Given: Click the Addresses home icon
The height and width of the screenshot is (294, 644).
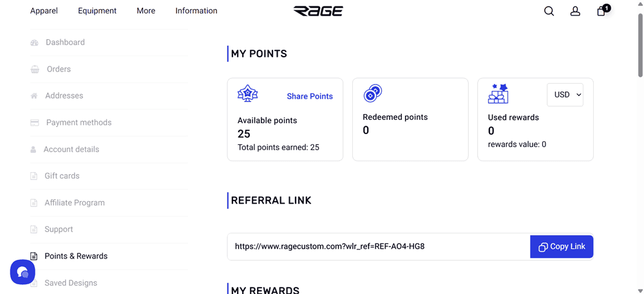Looking at the screenshot, I should (x=34, y=96).
